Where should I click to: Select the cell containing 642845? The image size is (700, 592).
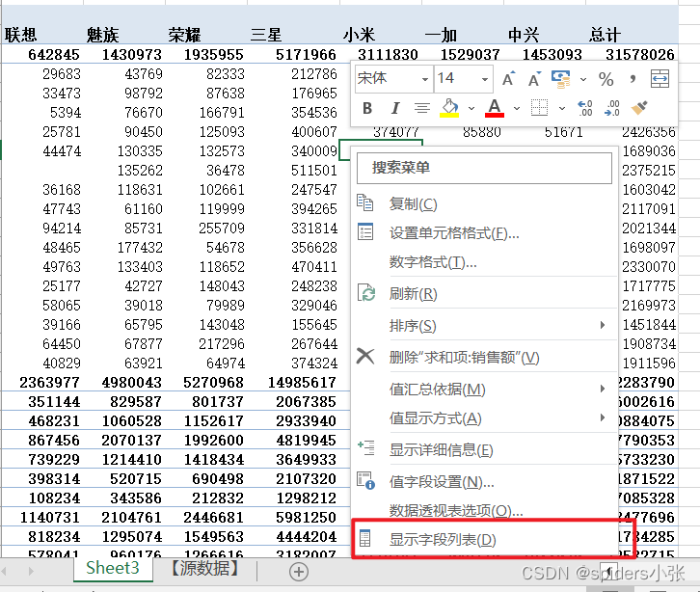pyautogui.click(x=54, y=54)
